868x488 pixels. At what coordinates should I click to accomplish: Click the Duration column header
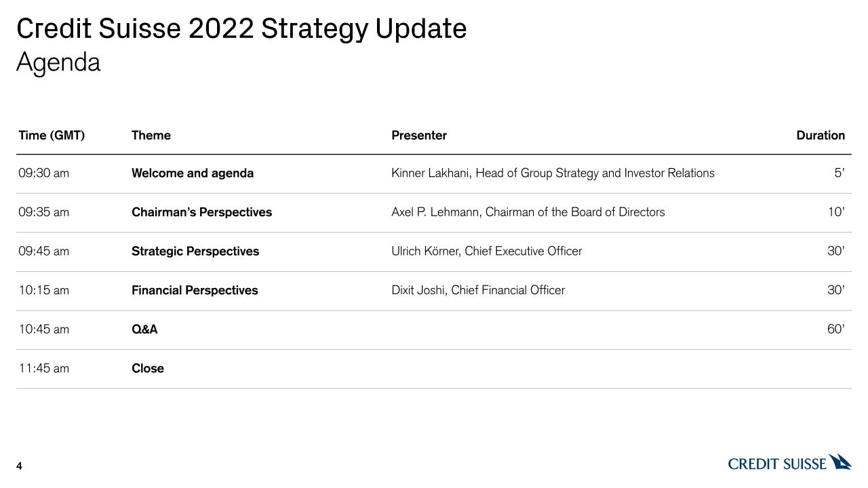click(x=821, y=136)
